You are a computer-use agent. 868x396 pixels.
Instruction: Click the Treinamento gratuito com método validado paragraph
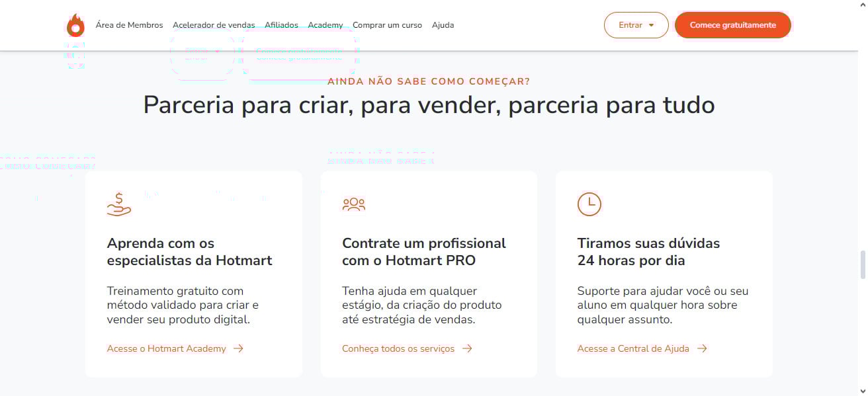pos(183,305)
